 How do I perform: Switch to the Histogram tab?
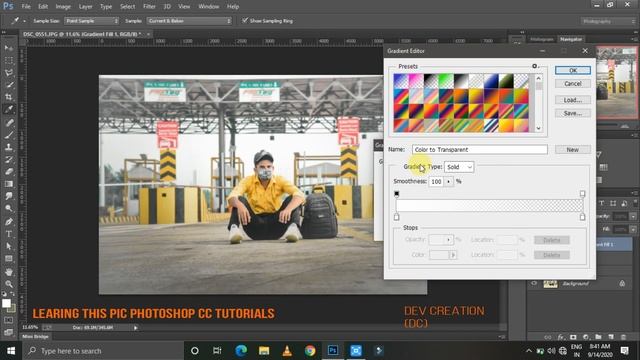(x=541, y=39)
